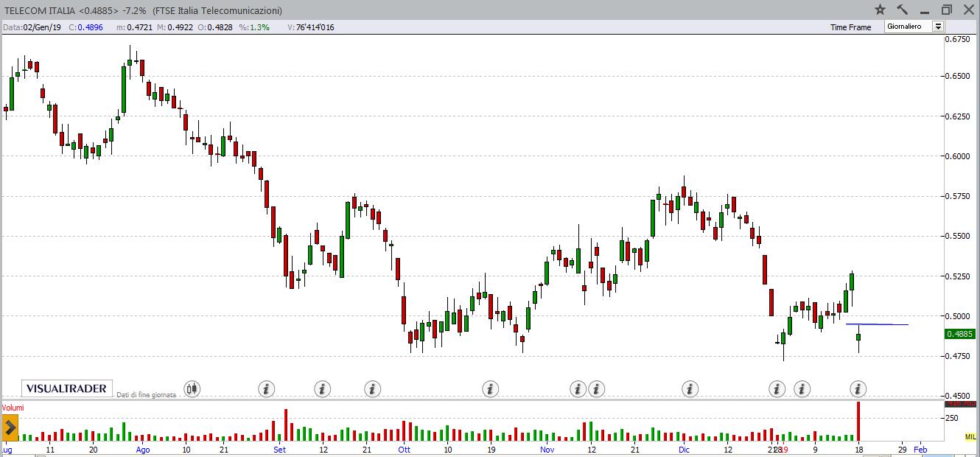980x457 pixels.
Task: Click the green 0.4885 current price tag
Action: pyautogui.click(x=960, y=334)
